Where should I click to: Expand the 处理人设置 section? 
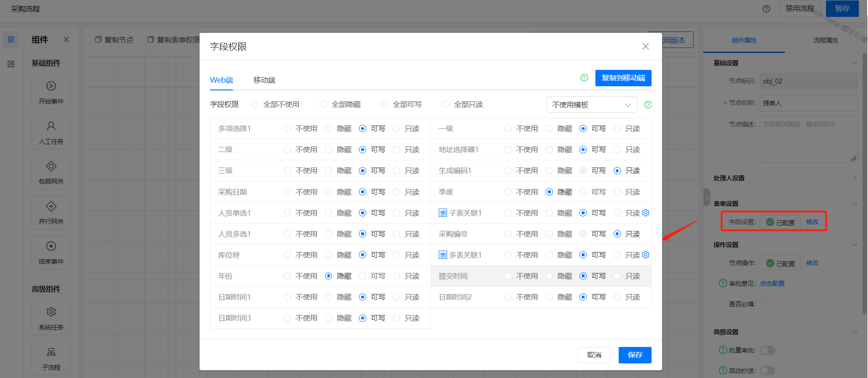tap(854, 178)
